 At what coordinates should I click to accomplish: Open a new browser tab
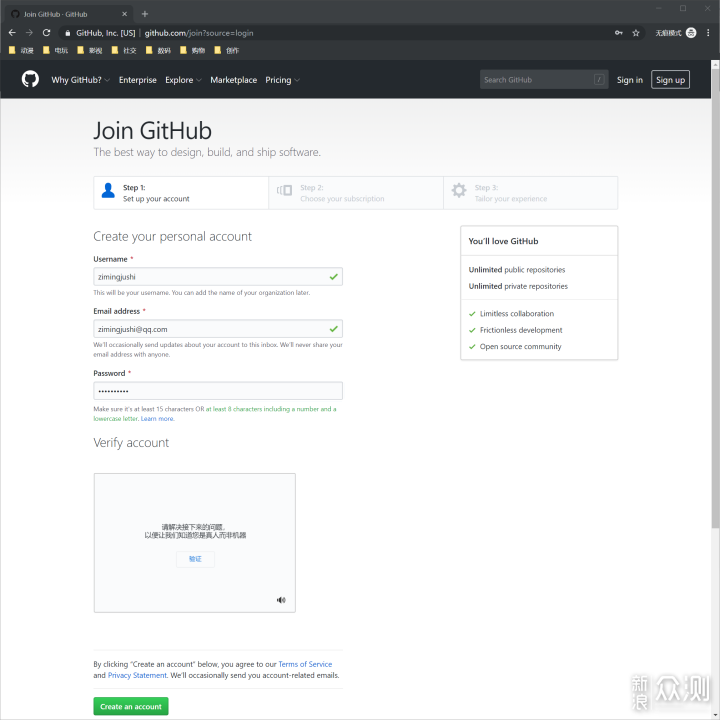(x=145, y=14)
